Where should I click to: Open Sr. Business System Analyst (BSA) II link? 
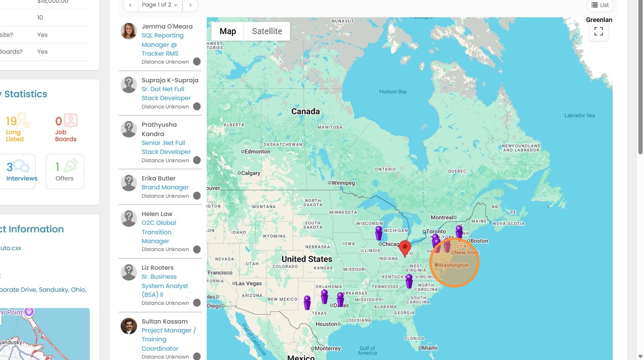[165, 286]
